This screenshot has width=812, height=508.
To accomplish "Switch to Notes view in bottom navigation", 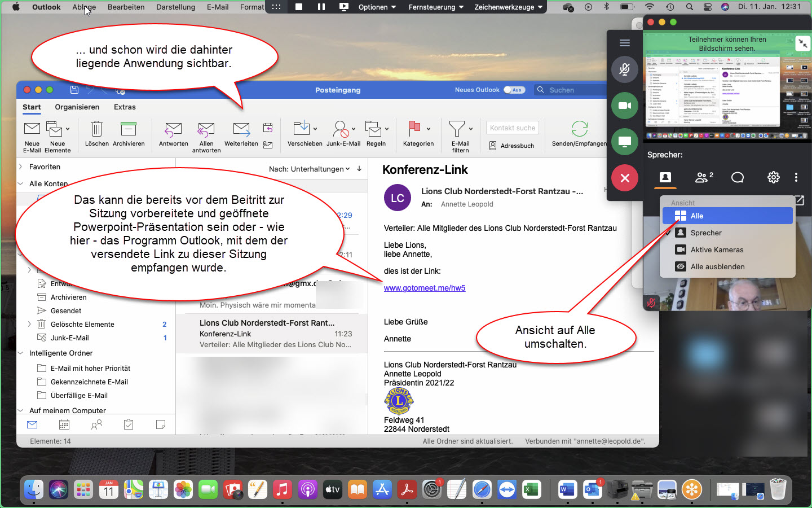I will click(x=161, y=424).
